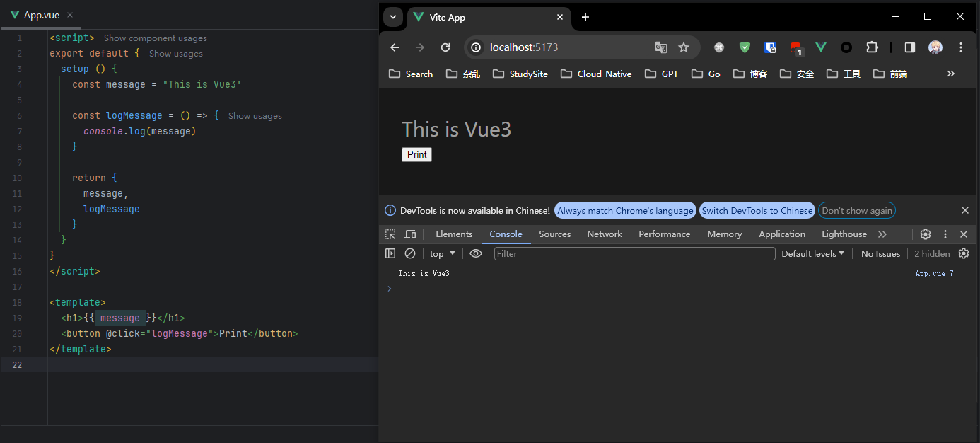Viewport: 980px width, 443px height.
Task: Click Switch DevTools to Chinese
Action: (757, 210)
